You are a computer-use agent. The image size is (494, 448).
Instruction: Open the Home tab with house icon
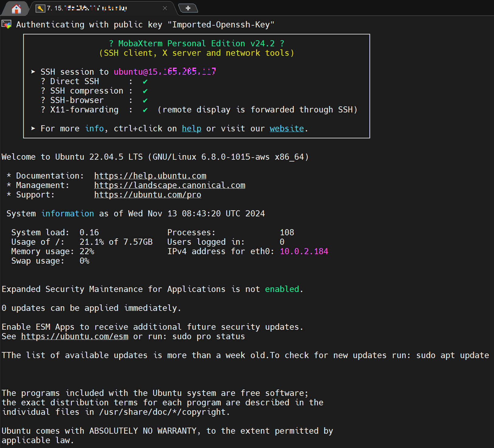[16, 8]
